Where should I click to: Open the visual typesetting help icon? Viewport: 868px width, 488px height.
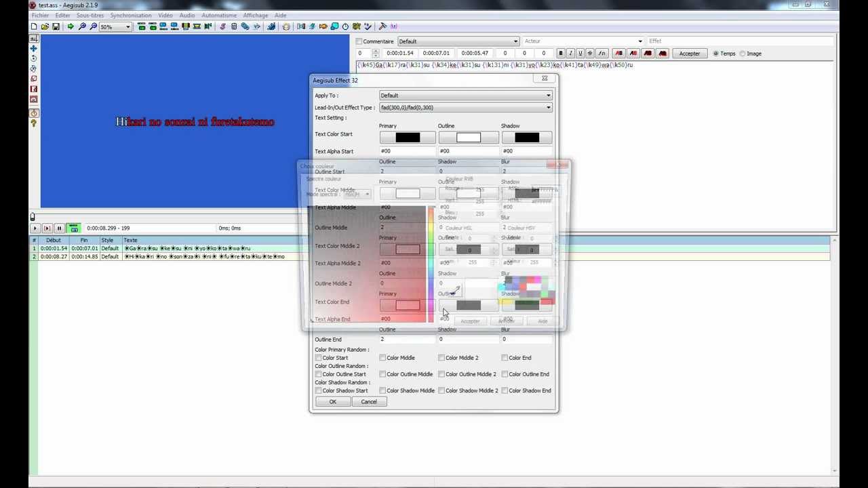pyautogui.click(x=33, y=123)
